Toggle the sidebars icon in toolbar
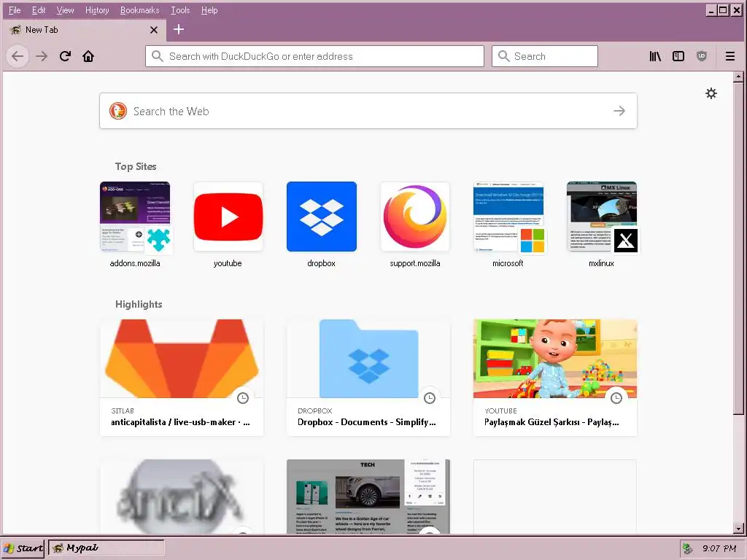This screenshot has width=747, height=560. pos(678,56)
